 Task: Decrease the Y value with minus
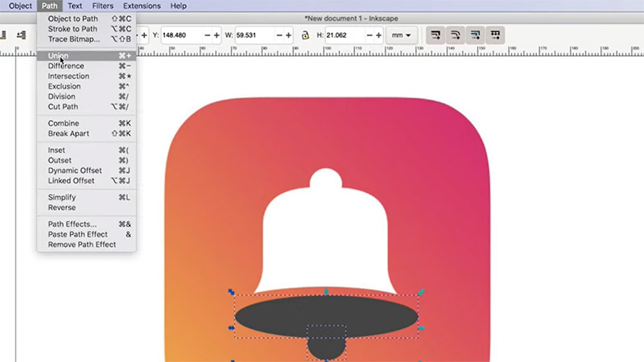(x=207, y=35)
